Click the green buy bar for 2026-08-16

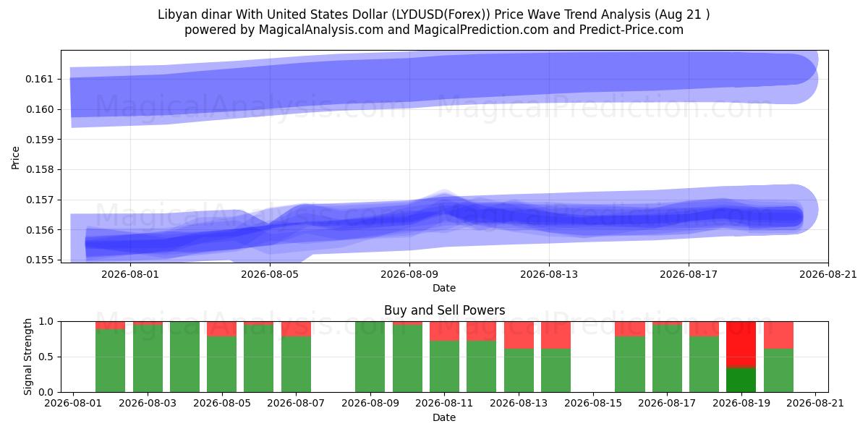630,364
